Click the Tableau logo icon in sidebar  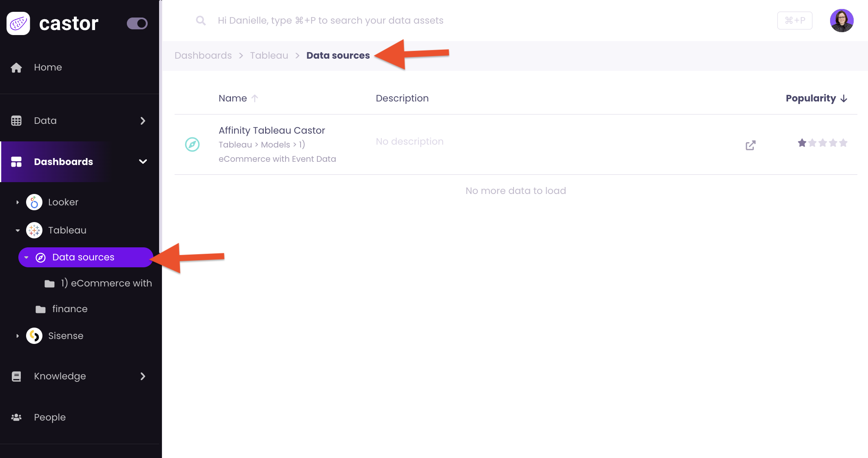[34, 230]
